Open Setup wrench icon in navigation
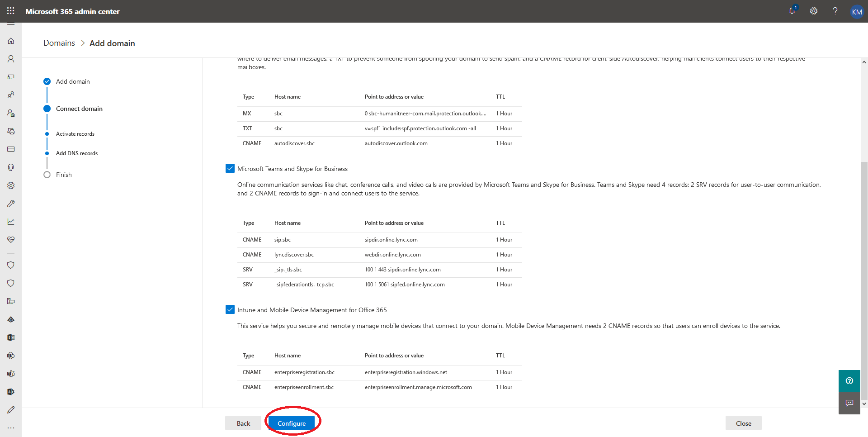 pyautogui.click(x=11, y=204)
